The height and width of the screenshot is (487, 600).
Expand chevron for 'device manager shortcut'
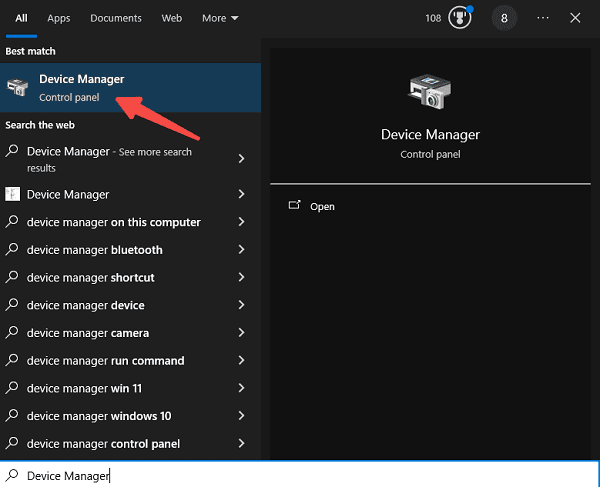(x=241, y=277)
